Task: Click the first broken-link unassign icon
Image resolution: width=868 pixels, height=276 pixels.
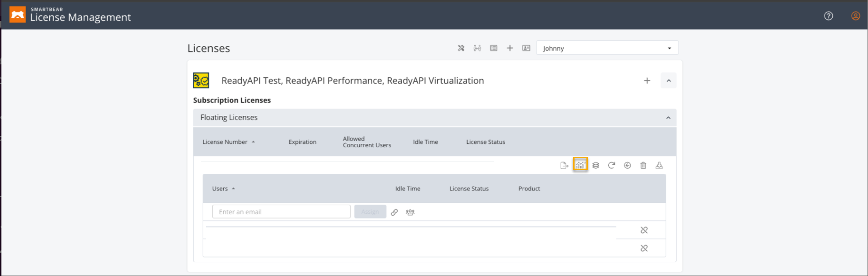Action: [x=644, y=230]
